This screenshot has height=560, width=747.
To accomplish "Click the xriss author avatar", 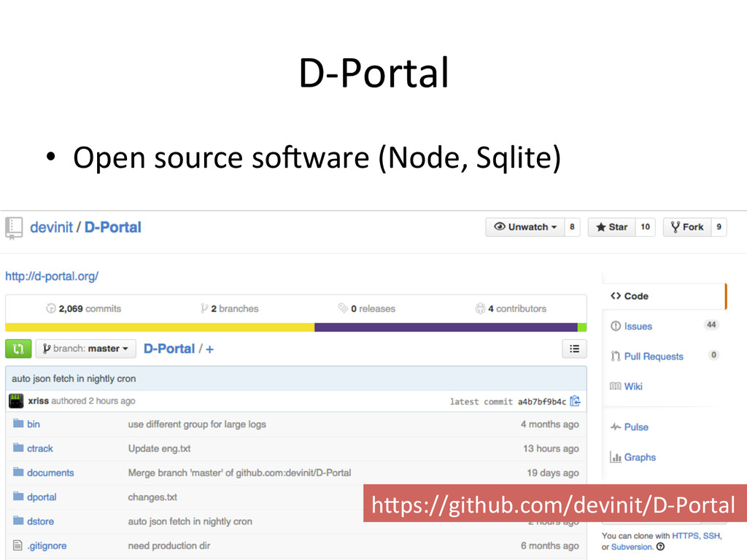I will 16,401.
